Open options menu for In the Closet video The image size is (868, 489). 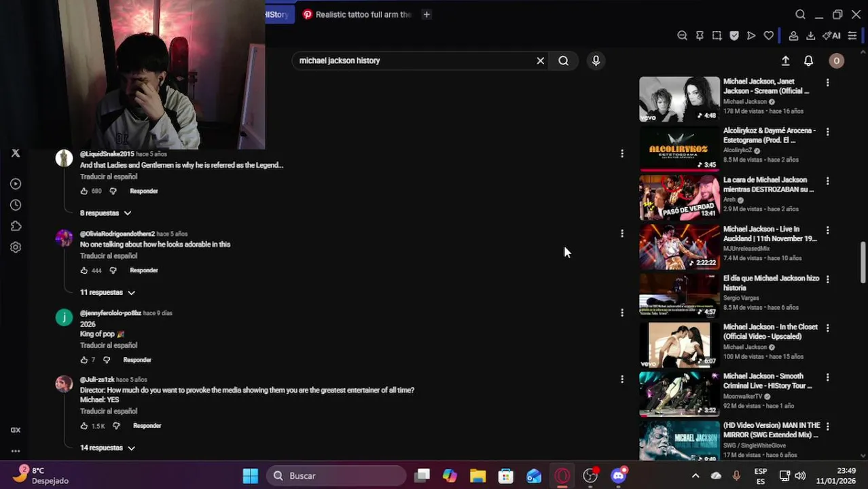click(x=827, y=328)
